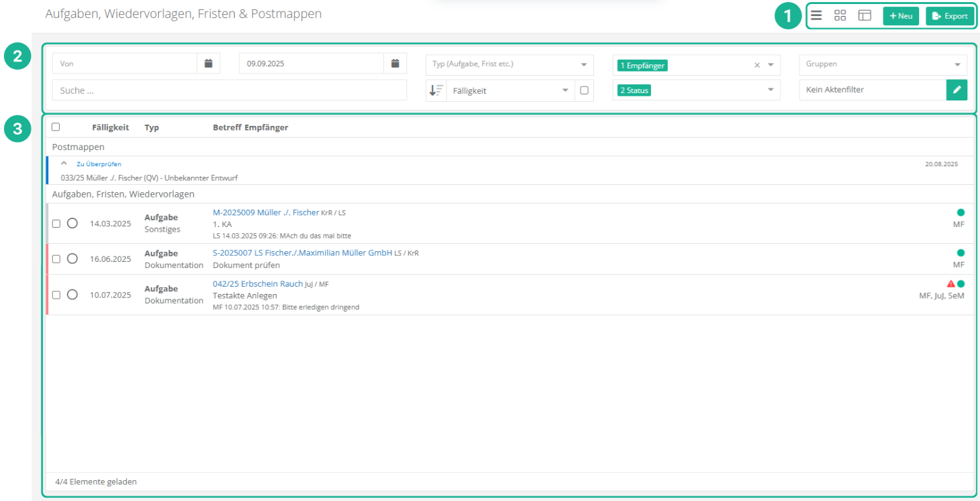Click the Neu button

tap(900, 16)
